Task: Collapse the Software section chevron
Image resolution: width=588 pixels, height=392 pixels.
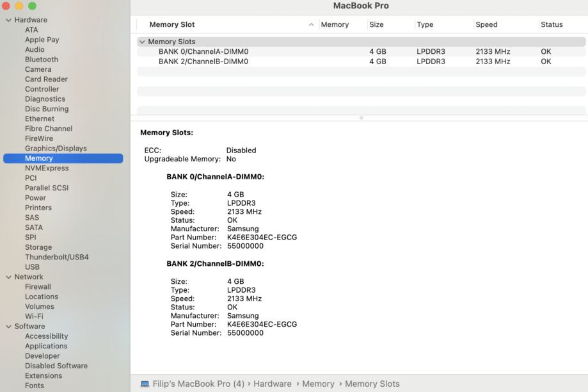Action: coord(8,327)
